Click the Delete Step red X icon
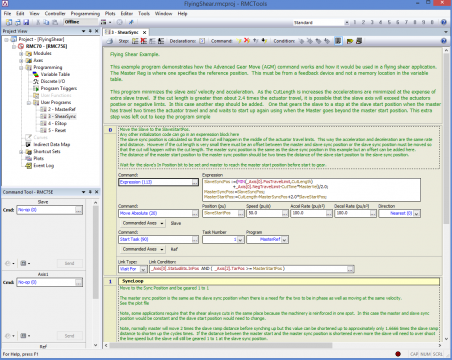Screen dimensions: 452x360 [144, 41]
